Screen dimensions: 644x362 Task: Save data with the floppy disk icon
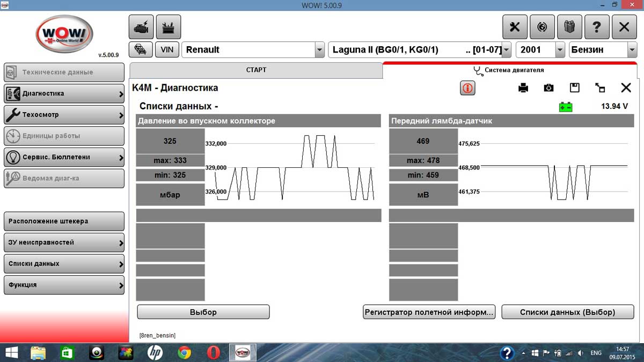coord(574,88)
